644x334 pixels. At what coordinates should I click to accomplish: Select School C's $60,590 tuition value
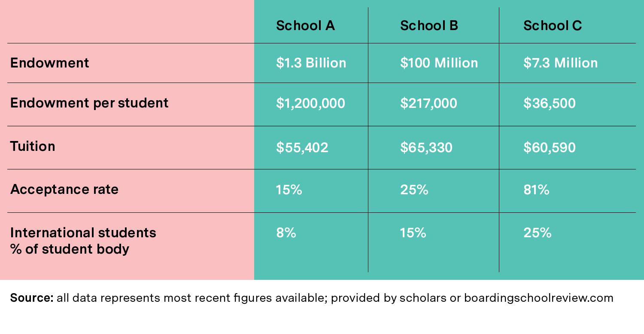coord(549,148)
